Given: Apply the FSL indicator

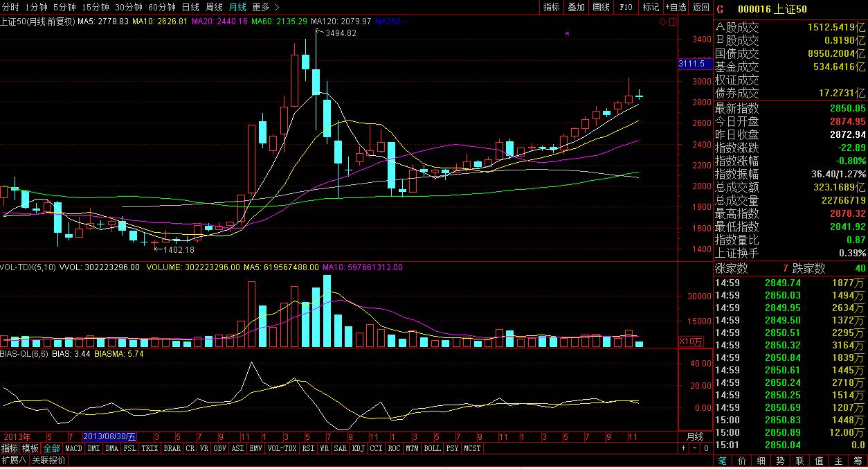Looking at the screenshot, I should tap(130, 448).
